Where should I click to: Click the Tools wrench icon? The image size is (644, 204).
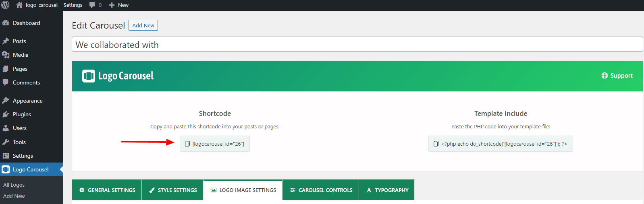click(6, 142)
